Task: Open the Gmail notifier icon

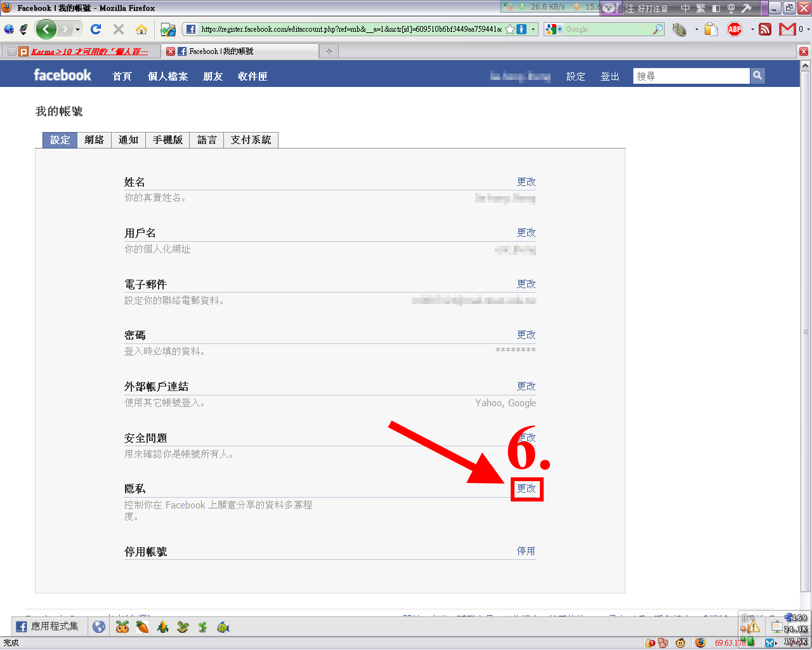Action: coord(787,29)
